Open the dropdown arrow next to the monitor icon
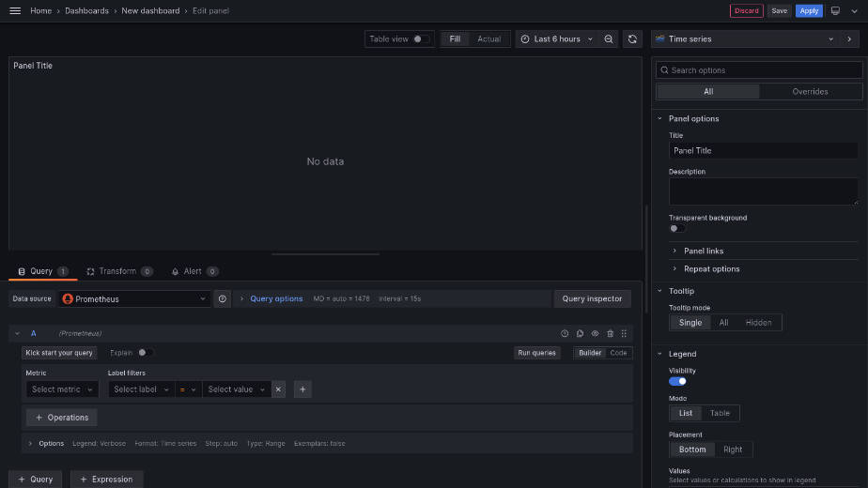The width and height of the screenshot is (868, 488). click(x=854, y=10)
